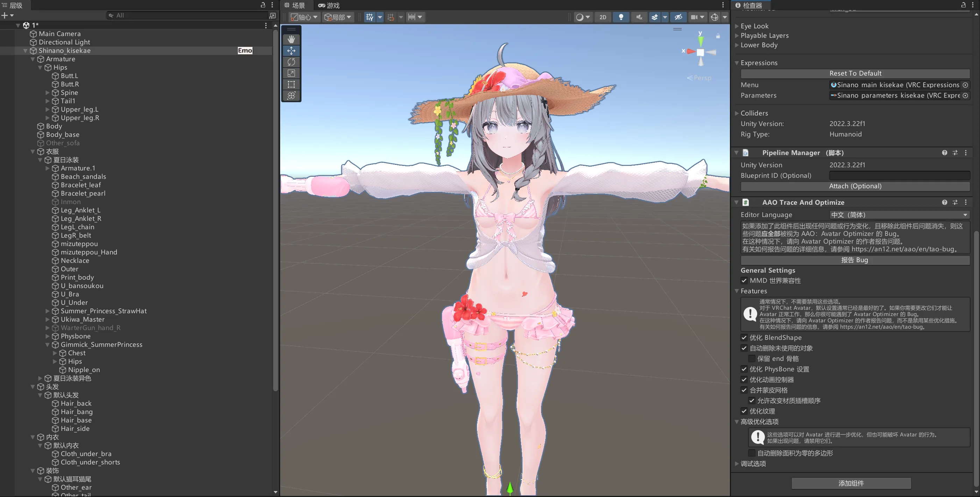This screenshot has height=497, width=980.
Task: Select the combined Transform tool
Action: (x=291, y=96)
